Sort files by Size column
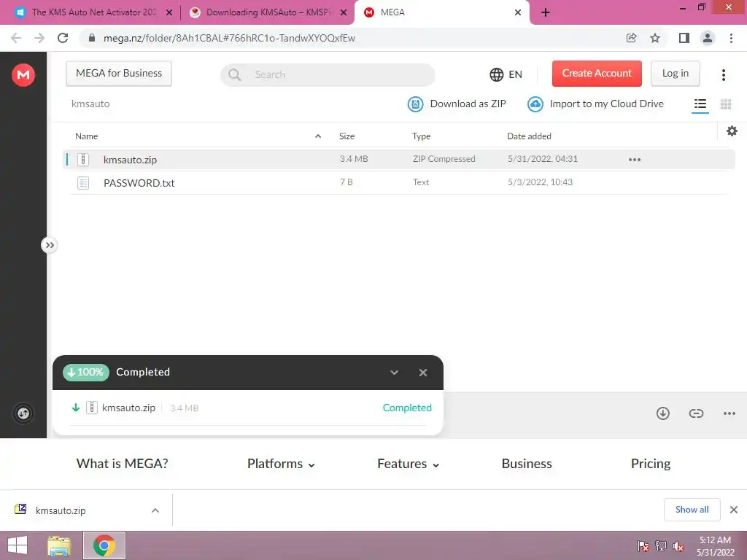This screenshot has width=747, height=560. [x=347, y=136]
